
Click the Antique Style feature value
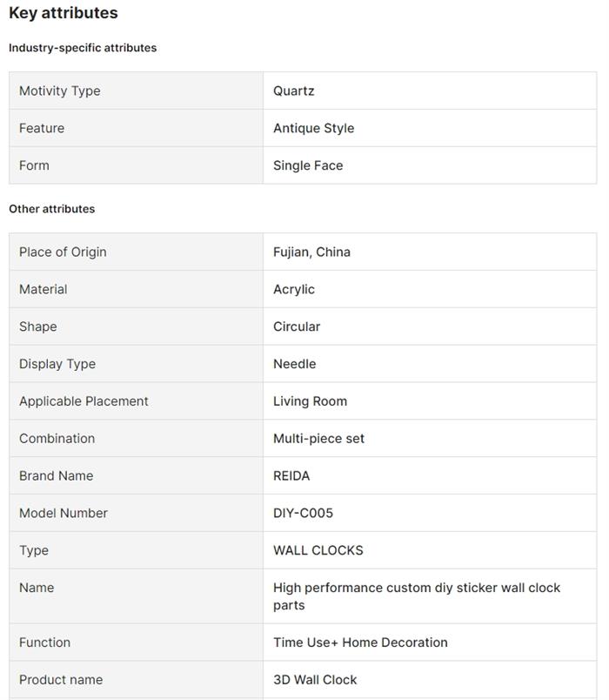[x=314, y=128]
